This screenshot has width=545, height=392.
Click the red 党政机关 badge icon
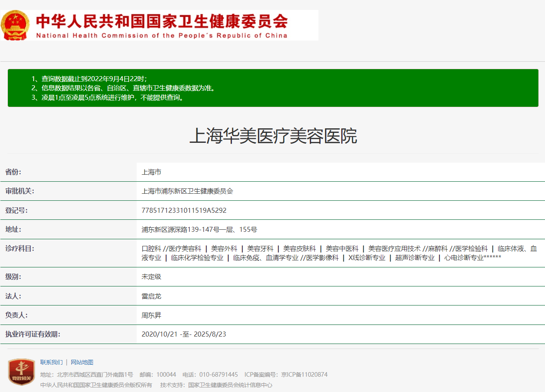click(x=22, y=372)
